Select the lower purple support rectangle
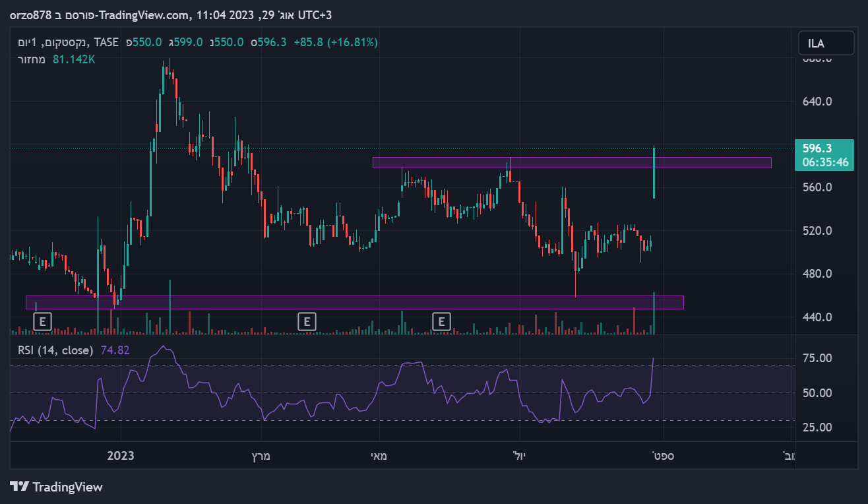The width and height of the screenshot is (868, 504). coord(355,302)
